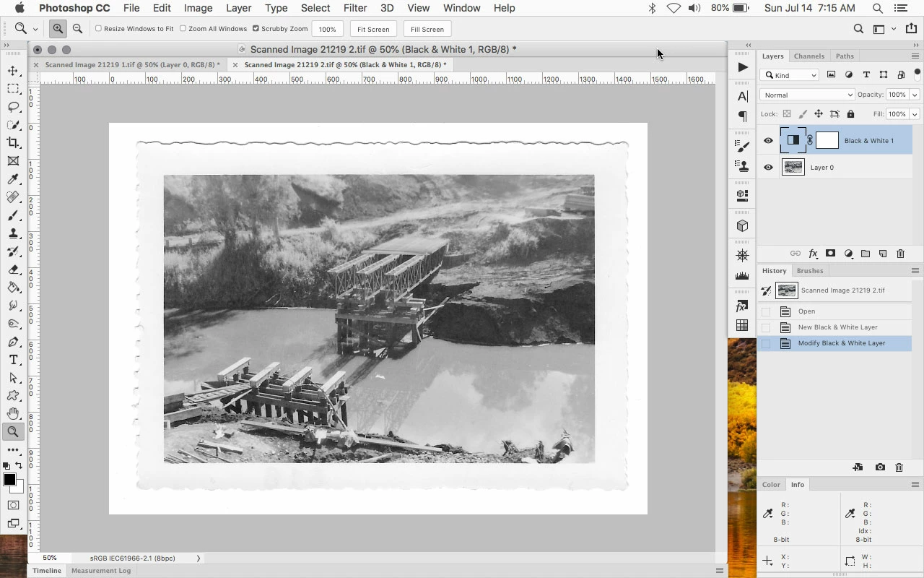Select the Hand tool
This screenshot has width=924, height=578.
tap(13, 414)
